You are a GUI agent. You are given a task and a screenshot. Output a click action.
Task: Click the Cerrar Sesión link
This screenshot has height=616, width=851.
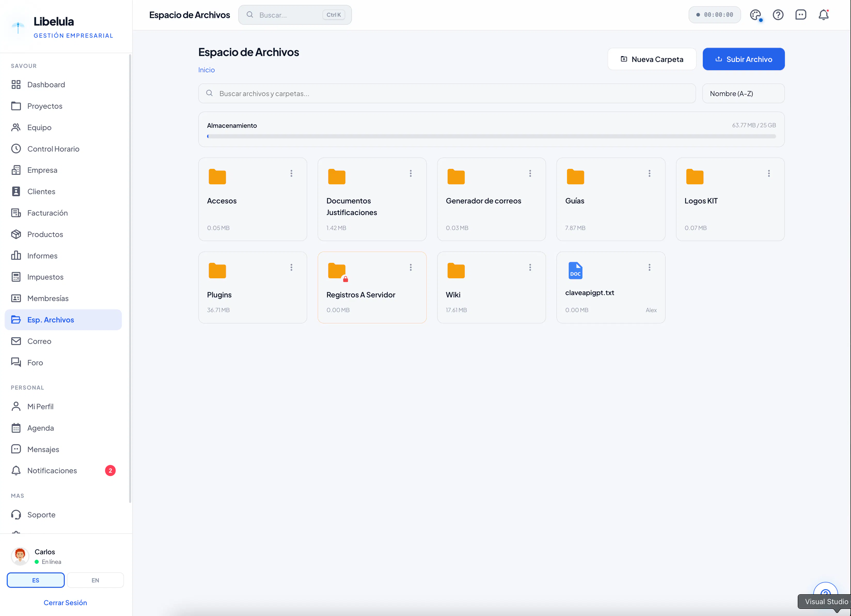(65, 603)
